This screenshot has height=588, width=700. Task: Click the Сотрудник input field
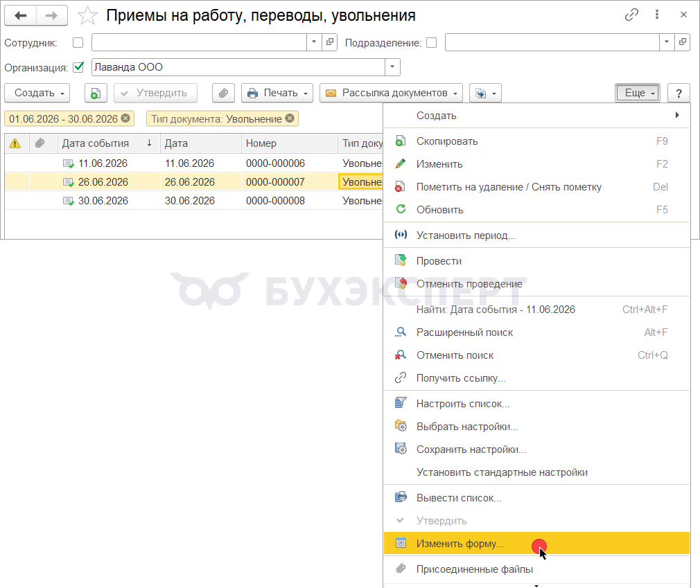tap(199, 42)
